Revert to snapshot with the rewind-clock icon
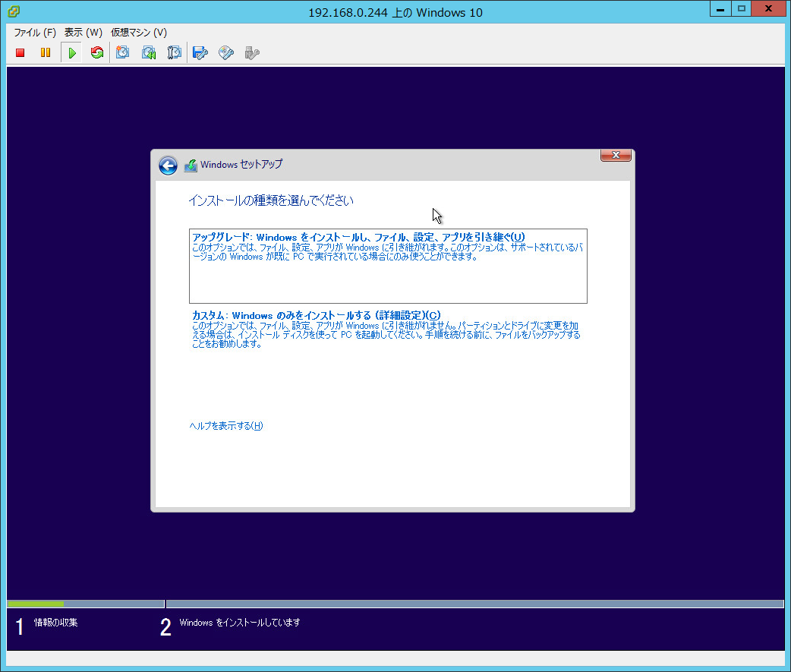 click(x=149, y=52)
